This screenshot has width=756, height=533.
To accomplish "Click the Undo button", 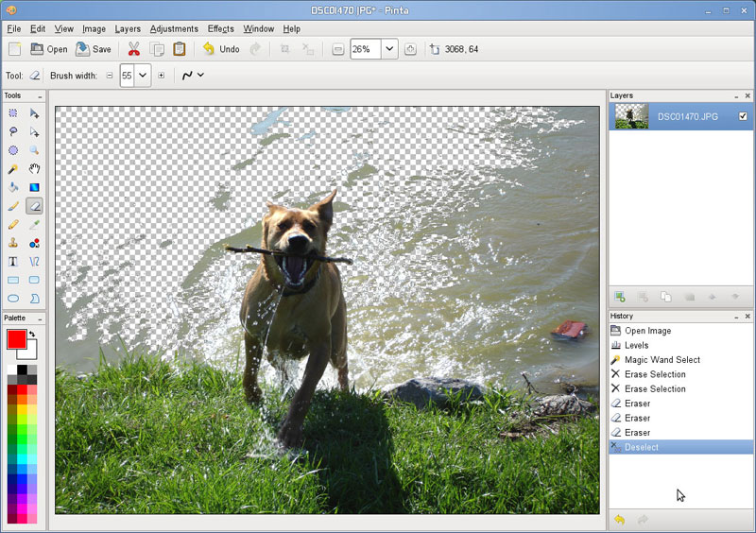I will [220, 49].
